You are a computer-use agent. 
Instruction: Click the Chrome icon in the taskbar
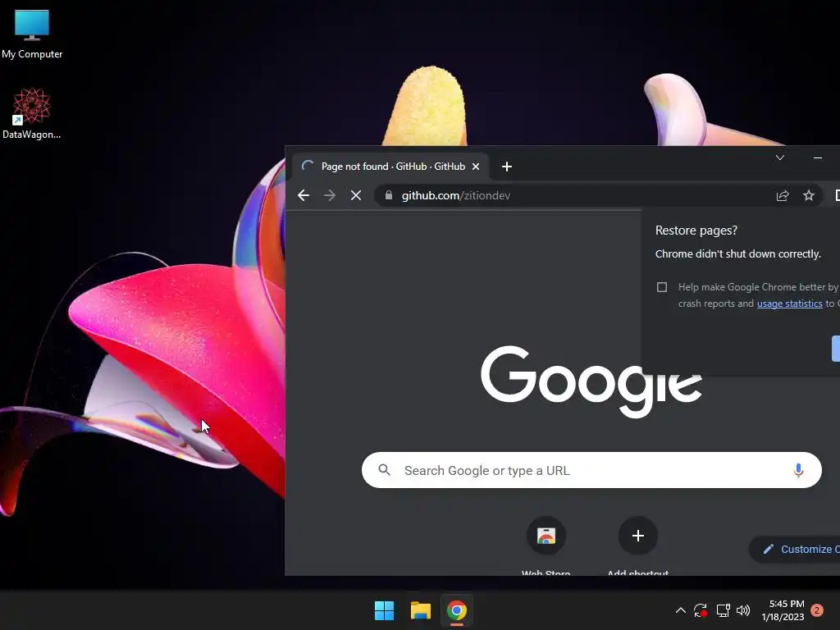coord(456,610)
